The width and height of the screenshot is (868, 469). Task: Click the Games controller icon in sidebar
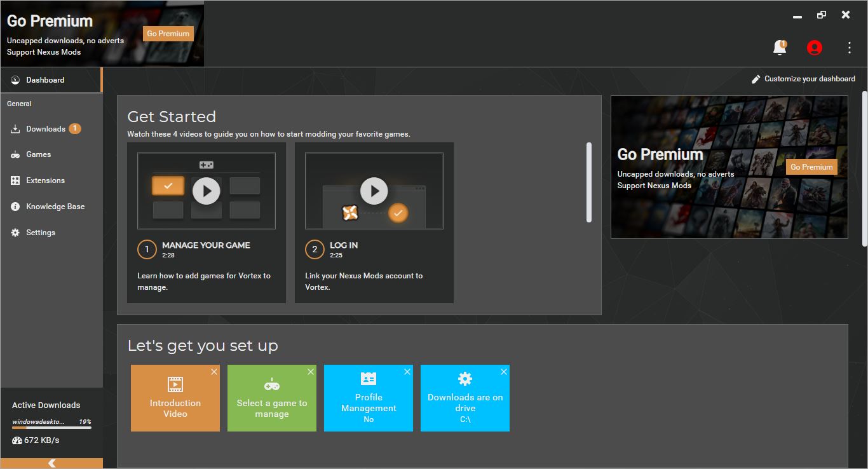[15, 154]
